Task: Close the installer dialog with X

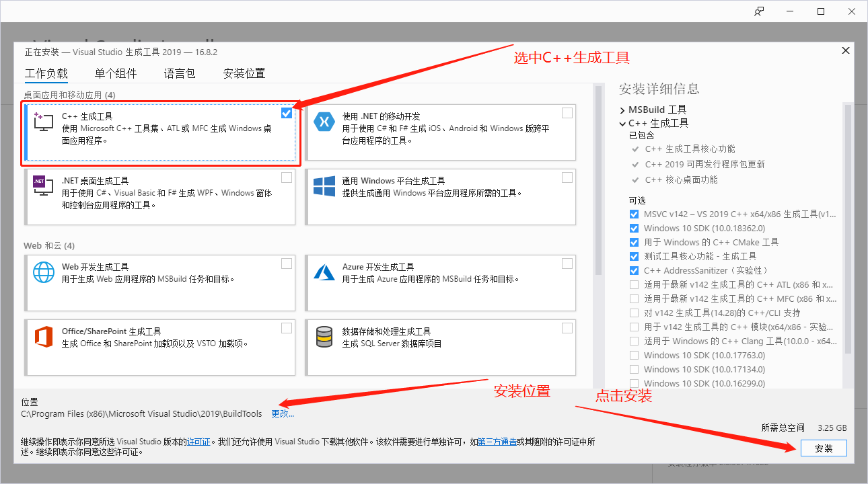Action: coord(846,50)
